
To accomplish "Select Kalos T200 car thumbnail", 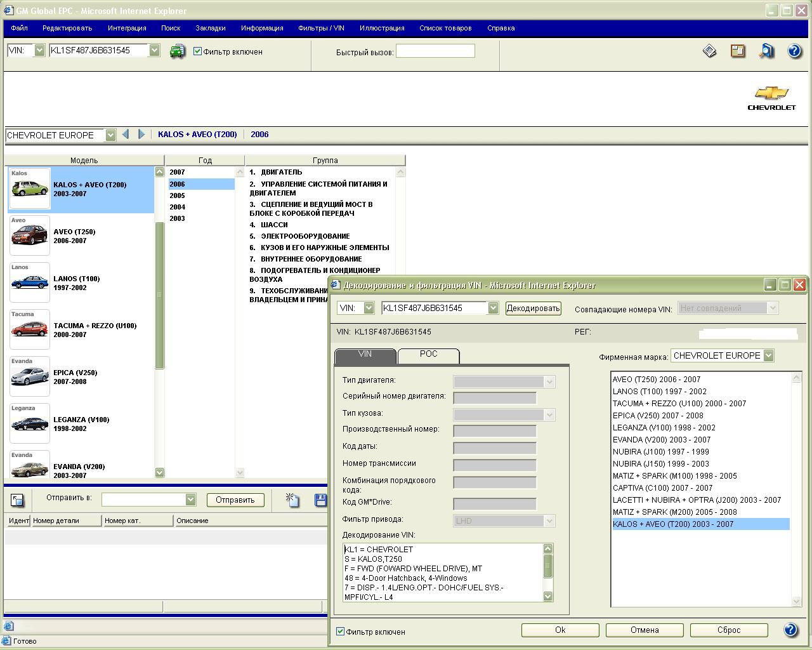I will point(30,189).
